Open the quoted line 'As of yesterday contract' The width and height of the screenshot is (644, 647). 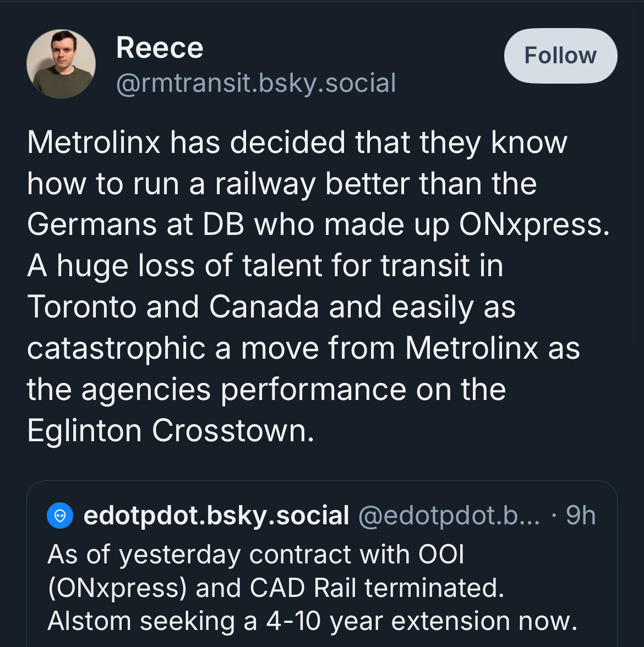(256, 554)
